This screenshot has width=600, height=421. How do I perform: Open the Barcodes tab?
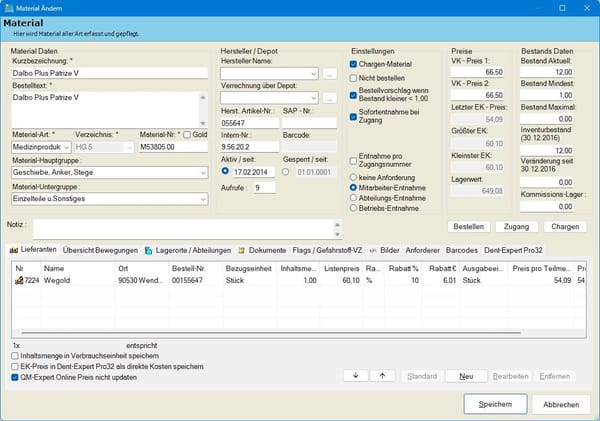(461, 250)
